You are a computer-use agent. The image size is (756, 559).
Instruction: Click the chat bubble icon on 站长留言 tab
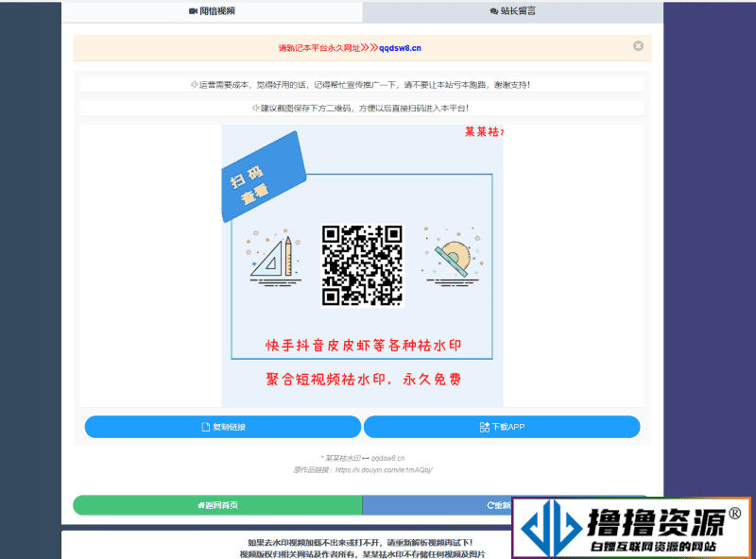coord(493,11)
